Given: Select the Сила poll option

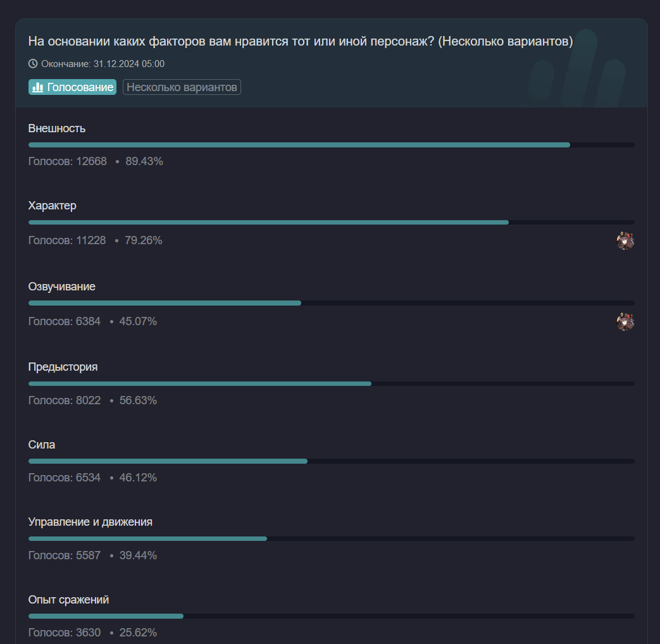Looking at the screenshot, I should click(x=42, y=445).
